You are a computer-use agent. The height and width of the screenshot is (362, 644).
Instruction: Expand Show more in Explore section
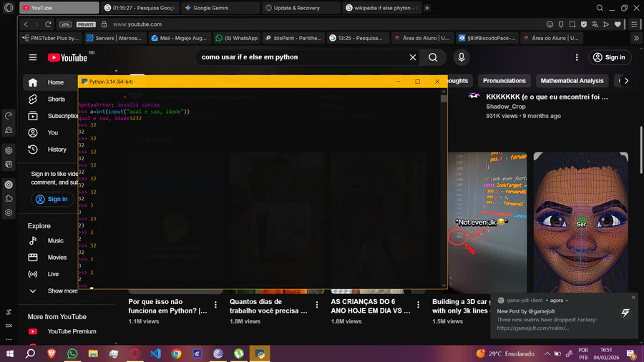tap(51, 291)
